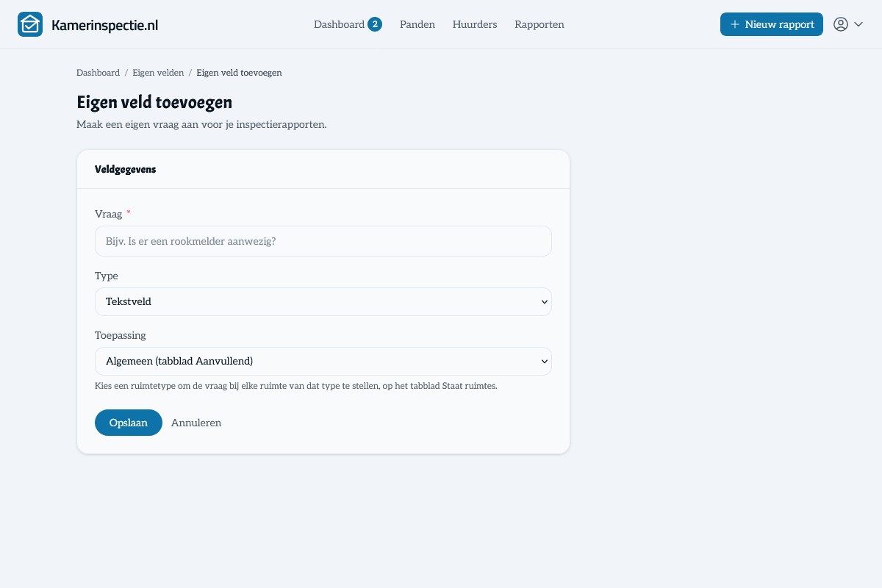Click the plus icon in Nieuw rapport
This screenshot has height=588, width=882.
[735, 24]
